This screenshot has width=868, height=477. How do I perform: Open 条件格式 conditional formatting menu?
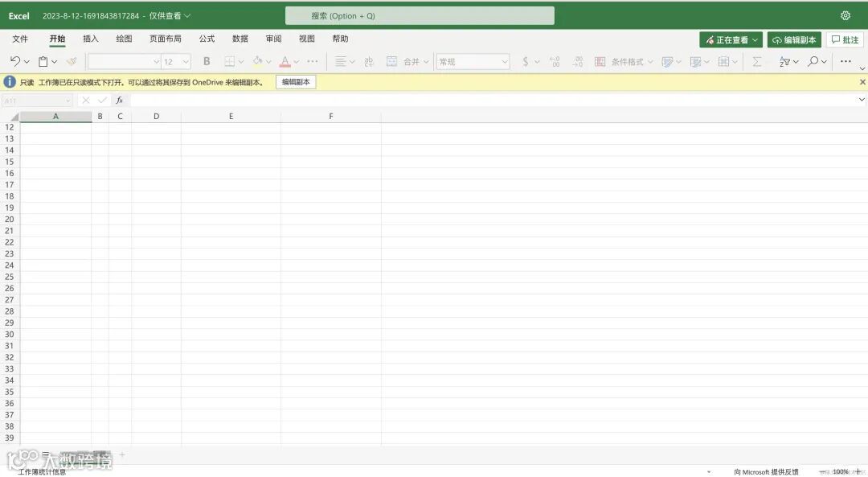click(624, 61)
